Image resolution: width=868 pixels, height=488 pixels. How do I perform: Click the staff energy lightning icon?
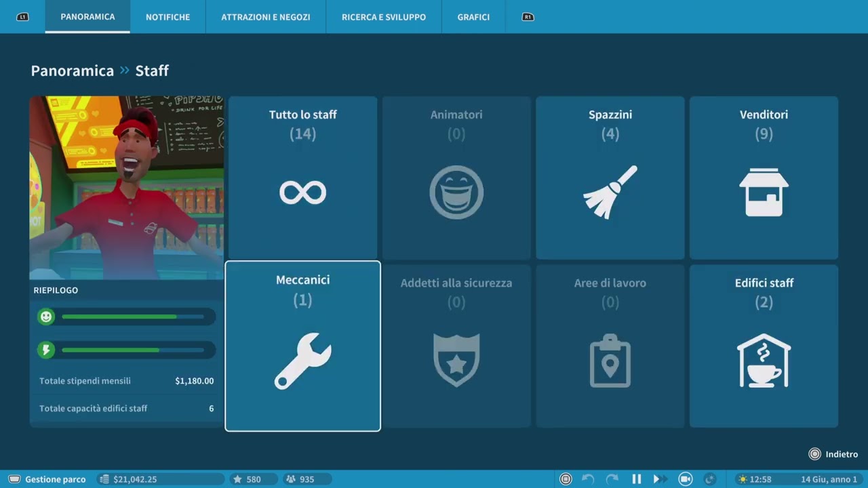[46, 350]
